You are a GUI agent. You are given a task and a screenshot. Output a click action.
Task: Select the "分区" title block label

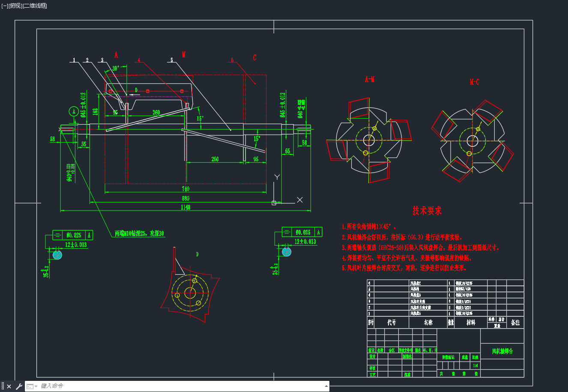392,350
